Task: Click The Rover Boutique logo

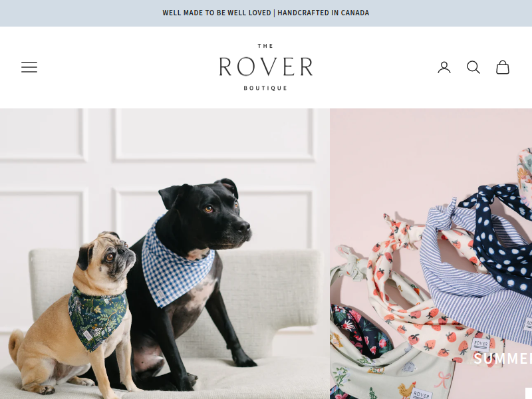Action: pyautogui.click(x=265, y=67)
